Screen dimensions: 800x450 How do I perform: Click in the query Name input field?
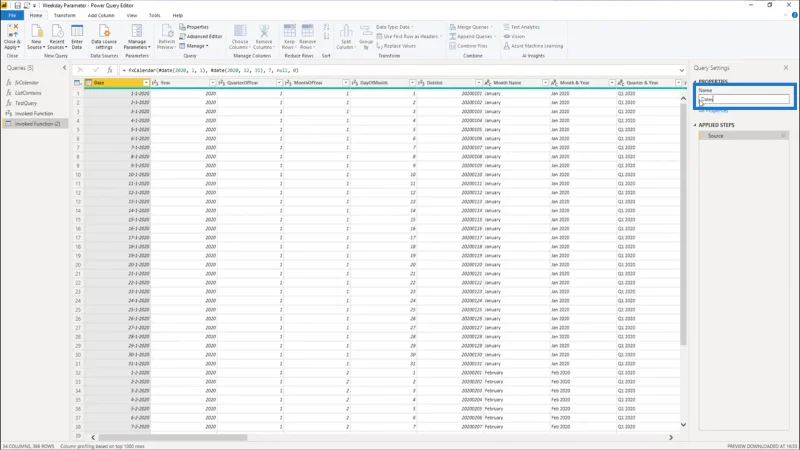pyautogui.click(x=743, y=99)
